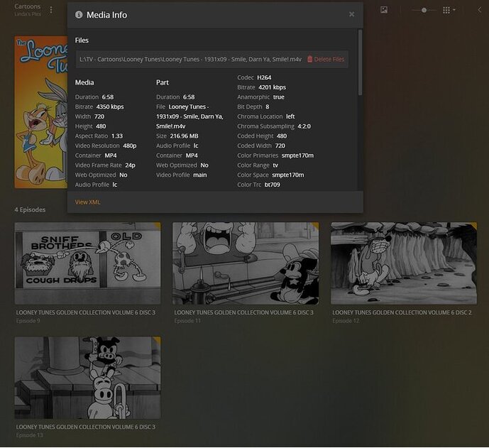The width and height of the screenshot is (489, 448).
Task: Open the Looney Tunes poster image
Action: [x=41, y=112]
